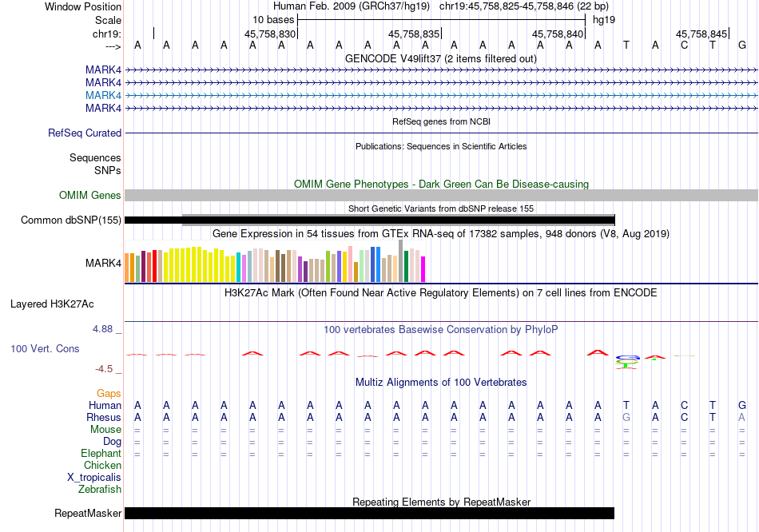Open the GENCODE V49lift37 track title
This screenshot has width=759, height=532.
coord(440,58)
